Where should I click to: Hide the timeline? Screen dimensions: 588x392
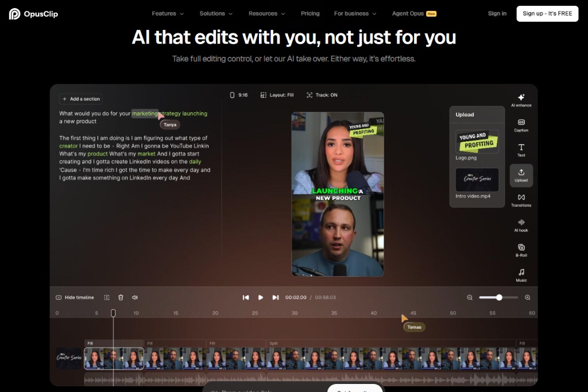[x=75, y=297]
